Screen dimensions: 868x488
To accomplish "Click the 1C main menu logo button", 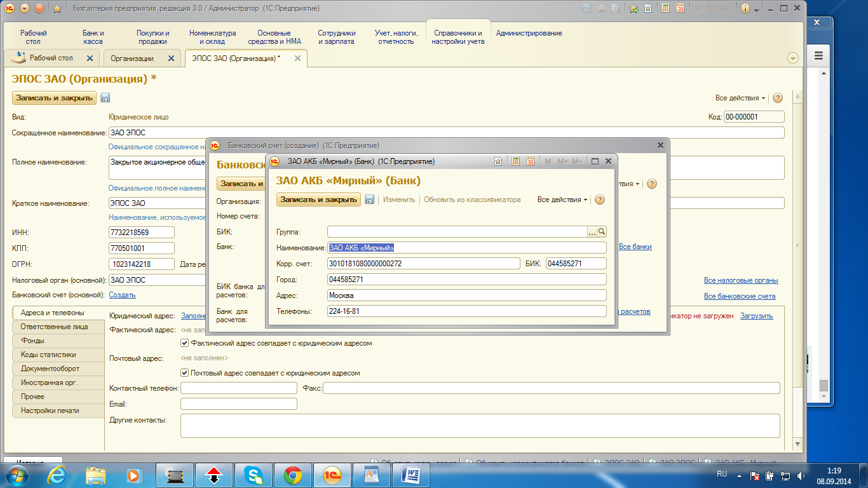I will pyautogui.click(x=10, y=8).
